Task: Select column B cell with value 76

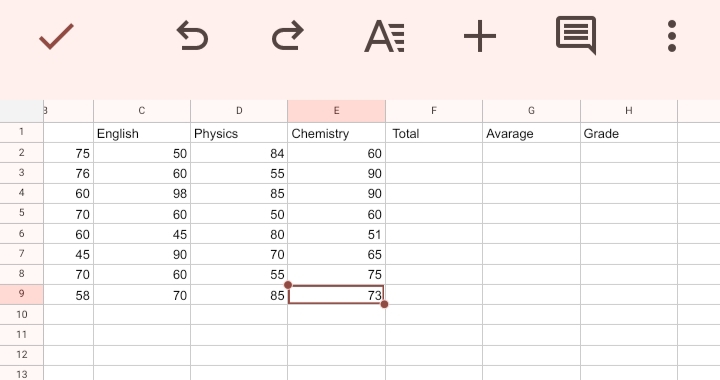Action: pyautogui.click(x=68, y=173)
